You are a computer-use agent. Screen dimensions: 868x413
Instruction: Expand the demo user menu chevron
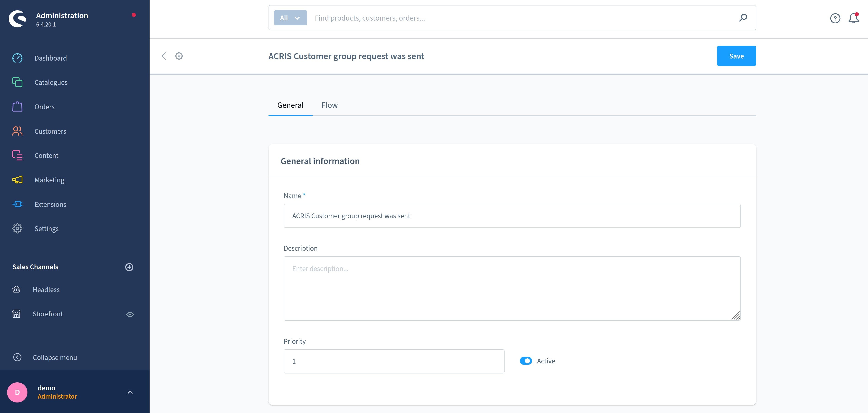(130, 392)
